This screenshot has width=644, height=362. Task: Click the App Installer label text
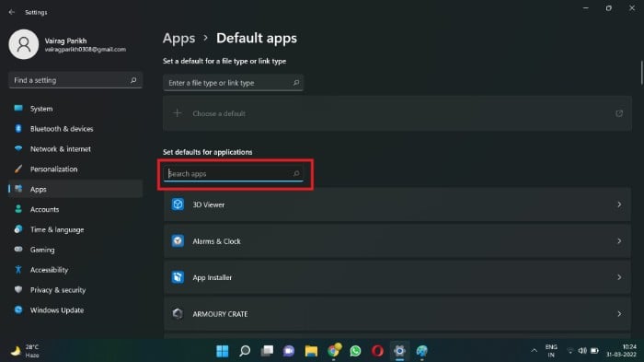pyautogui.click(x=212, y=277)
